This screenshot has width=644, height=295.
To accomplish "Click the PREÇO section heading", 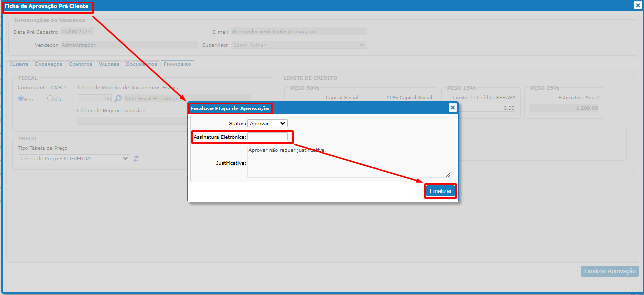I will pos(27,138).
